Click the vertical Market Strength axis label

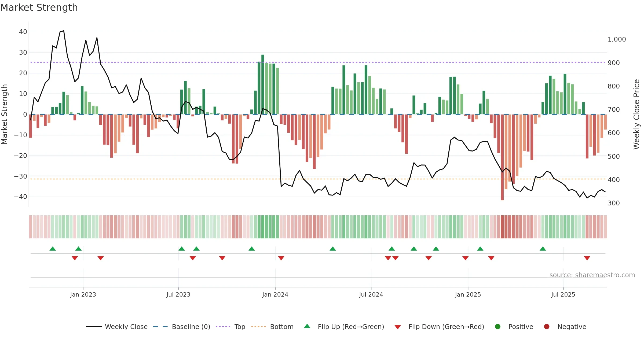(x=4, y=114)
